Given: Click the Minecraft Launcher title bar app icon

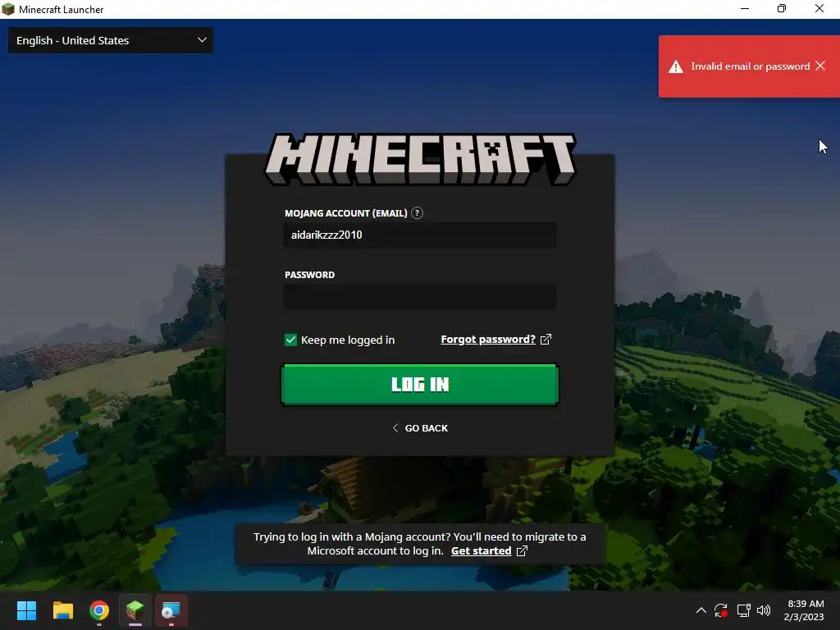Looking at the screenshot, I should click(x=8, y=9).
